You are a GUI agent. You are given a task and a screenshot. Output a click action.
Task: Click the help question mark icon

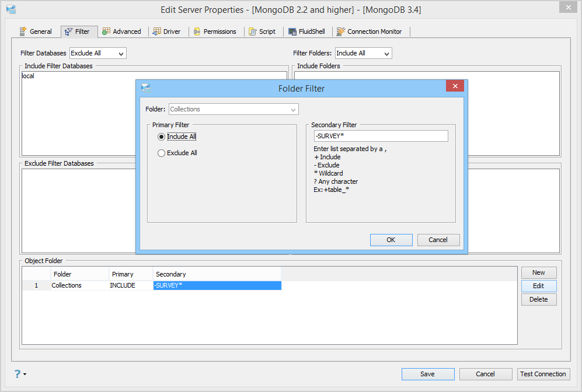[x=18, y=374]
